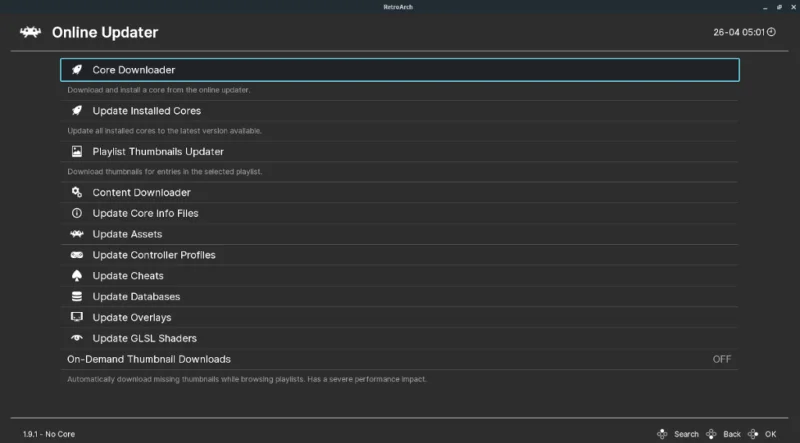Click the controller icon beside the Search hint
This screenshot has height=443, width=800.
[662, 434]
